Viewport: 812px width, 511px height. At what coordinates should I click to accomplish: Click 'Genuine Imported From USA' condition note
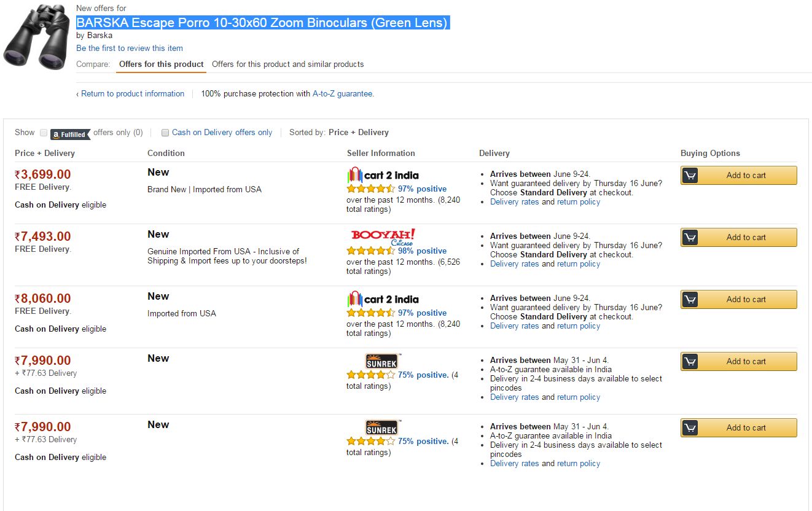[227, 256]
